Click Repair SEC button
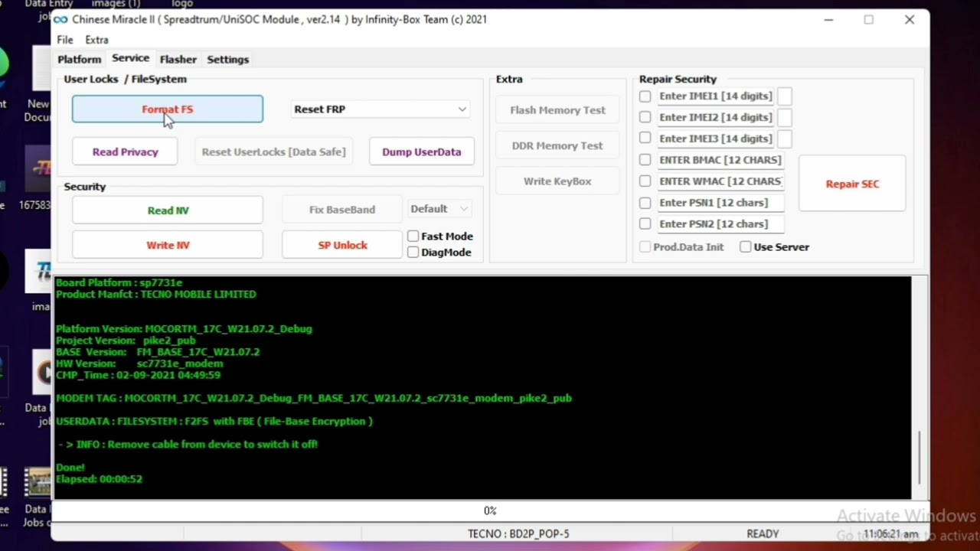Image resolution: width=980 pixels, height=551 pixels. tap(852, 184)
